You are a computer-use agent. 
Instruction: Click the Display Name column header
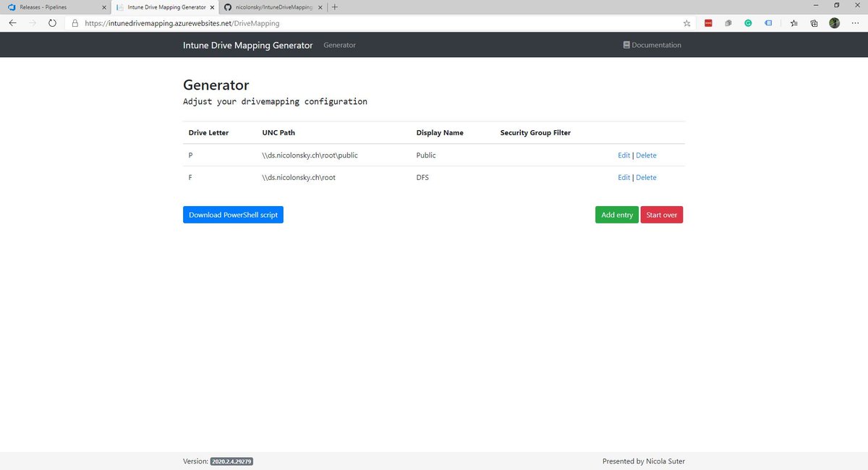[440, 133]
